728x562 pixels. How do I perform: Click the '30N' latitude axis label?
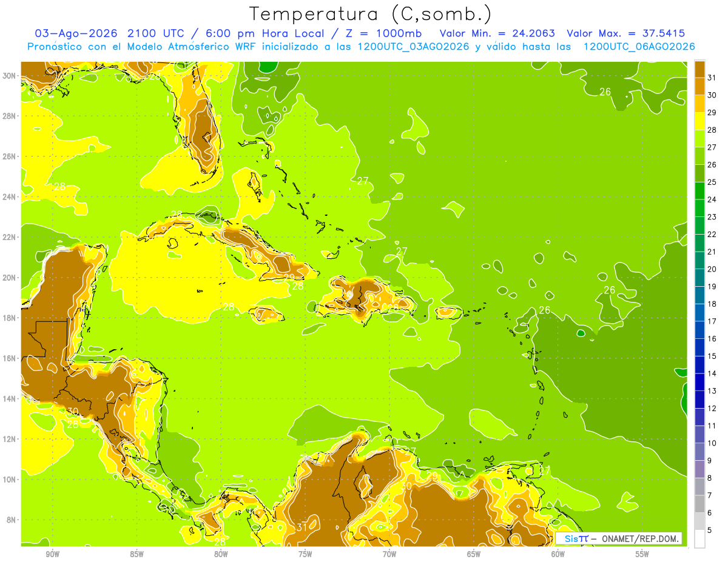pyautogui.click(x=10, y=76)
